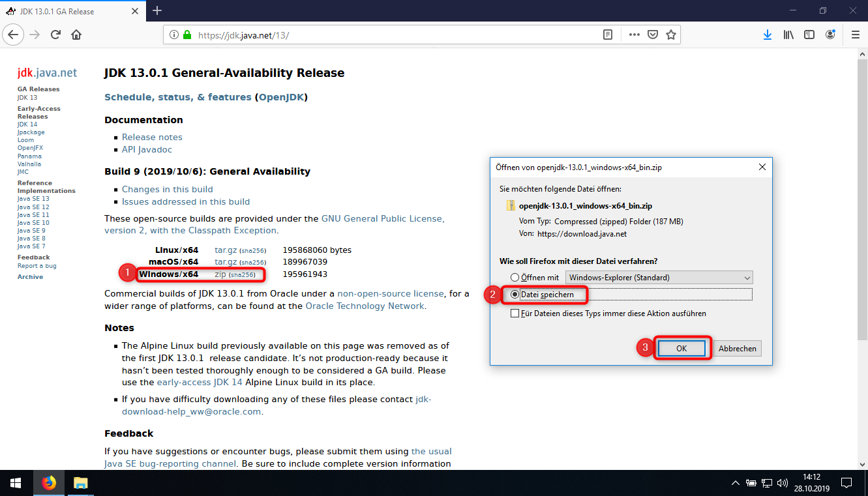Open the API Javadoc link
The height and width of the screenshot is (496, 868).
[x=147, y=149]
